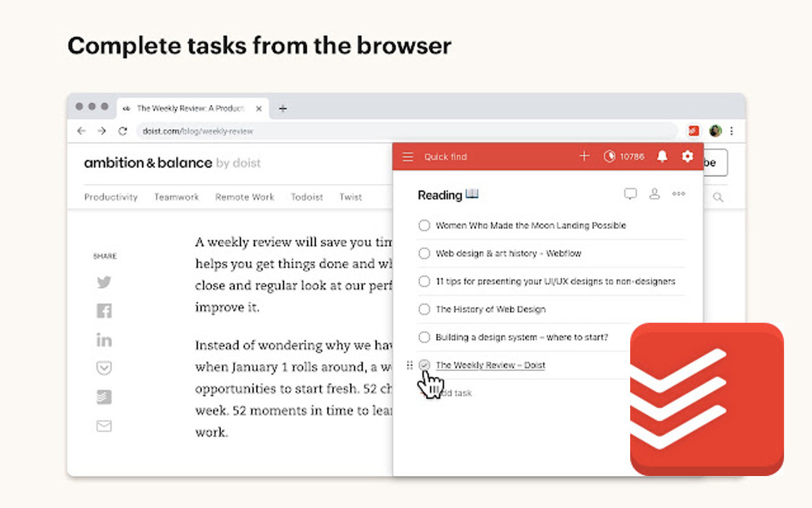The image size is (812, 508).
Task: Open the Twist blog category
Action: tap(351, 197)
